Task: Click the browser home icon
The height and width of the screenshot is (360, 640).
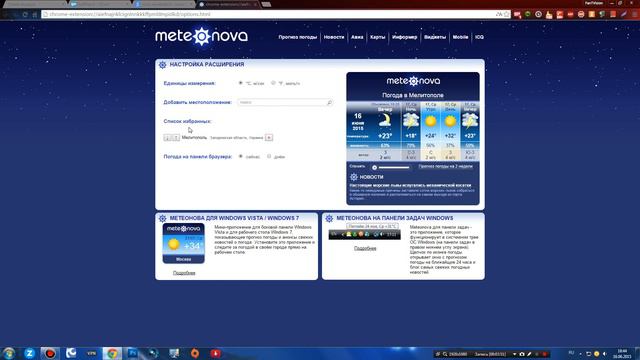Action: (35, 14)
